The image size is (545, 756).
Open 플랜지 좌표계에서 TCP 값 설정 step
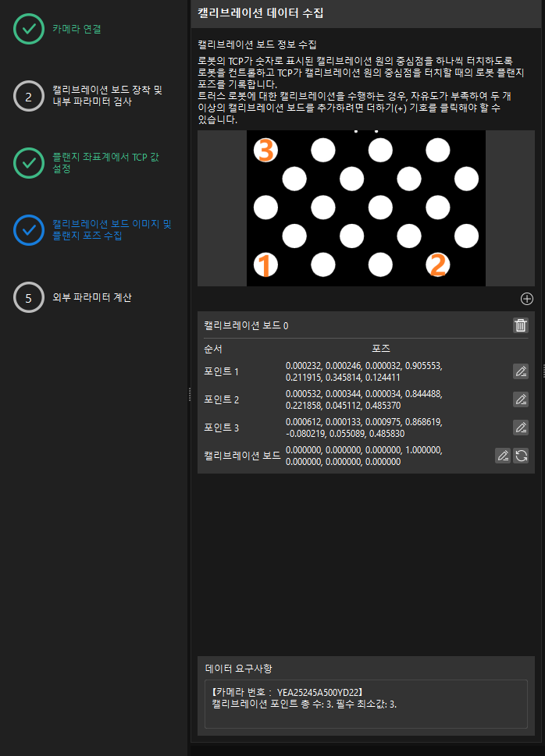[105, 162]
